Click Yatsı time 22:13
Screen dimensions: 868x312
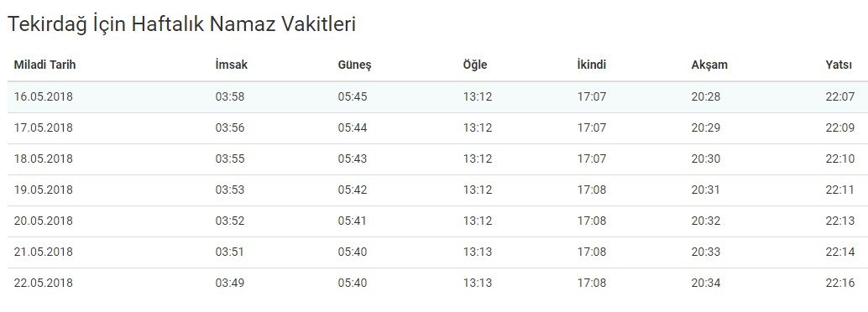point(839,221)
